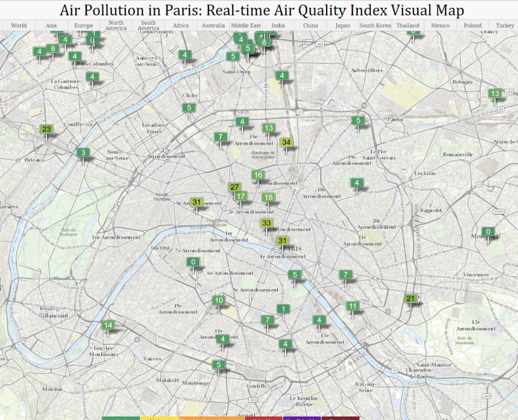Screen dimensions: 518x420
Task: Click the green segment of the legend bar
Action: [x=121, y=418]
